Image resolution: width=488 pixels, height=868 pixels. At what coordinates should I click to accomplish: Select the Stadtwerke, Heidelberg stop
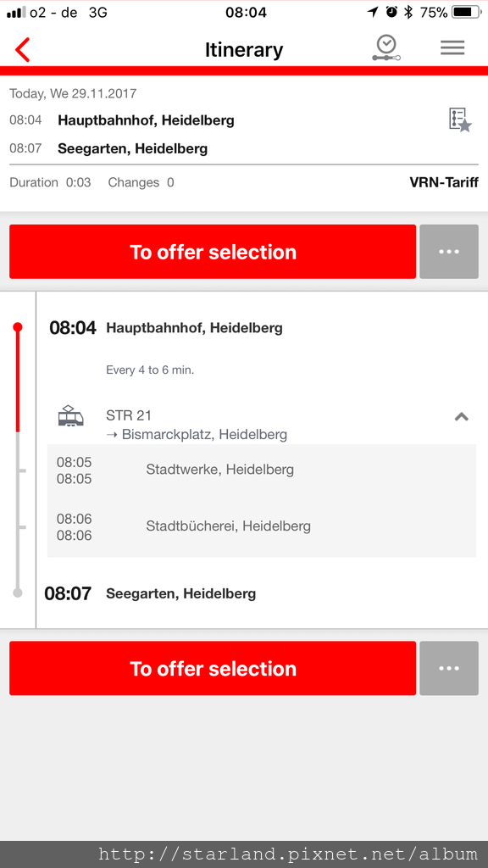[261, 470]
